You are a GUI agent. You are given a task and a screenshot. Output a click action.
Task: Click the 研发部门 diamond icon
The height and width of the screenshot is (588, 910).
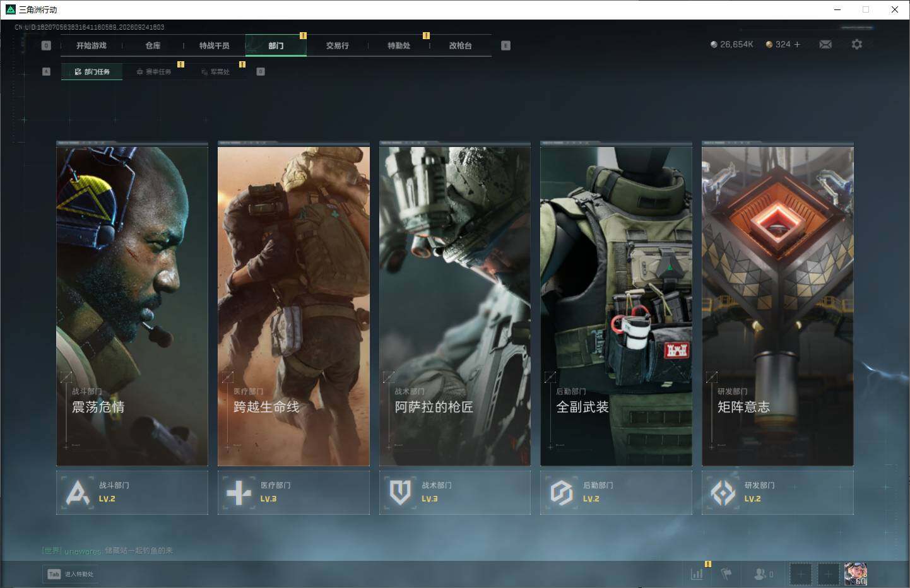click(x=723, y=493)
